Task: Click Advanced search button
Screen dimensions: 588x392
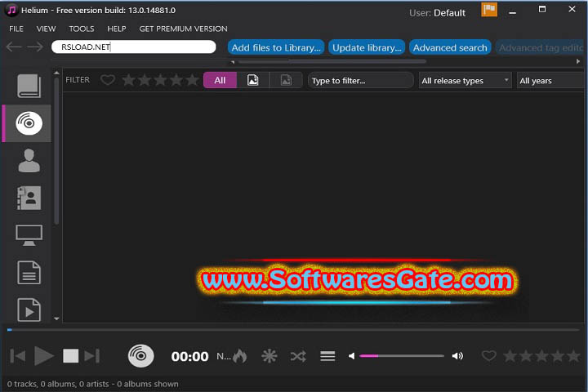Action: click(x=450, y=47)
